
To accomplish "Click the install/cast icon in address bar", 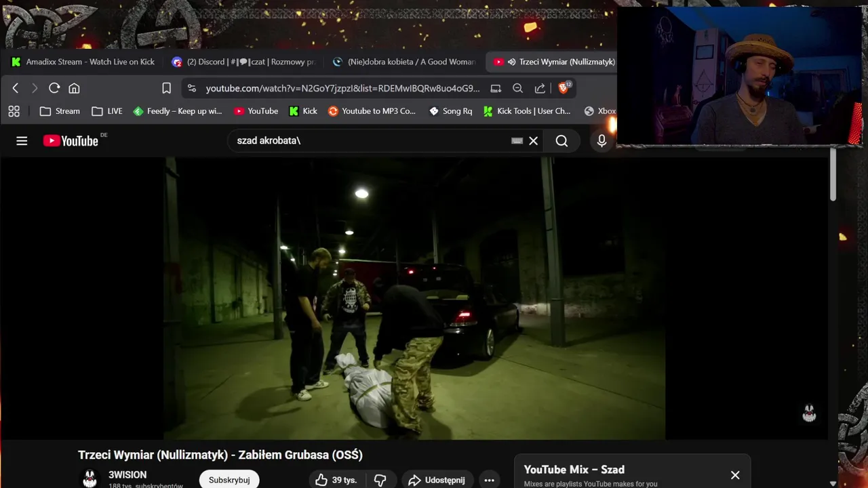I will [496, 88].
